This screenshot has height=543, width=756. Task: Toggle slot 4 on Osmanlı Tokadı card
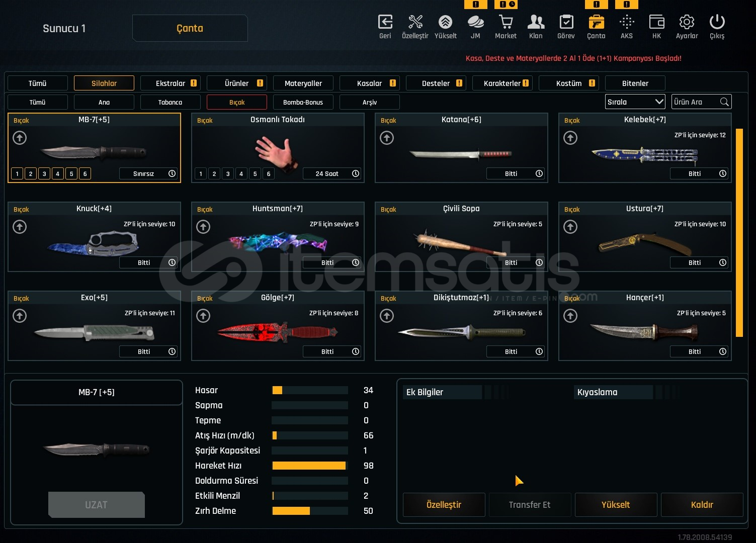coord(241,173)
